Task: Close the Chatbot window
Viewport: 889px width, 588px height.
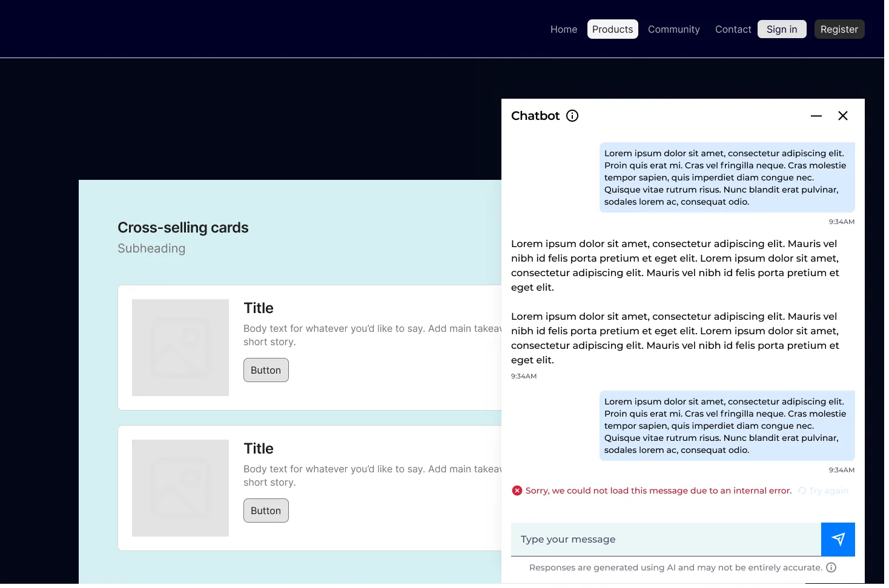Action: 843,116
